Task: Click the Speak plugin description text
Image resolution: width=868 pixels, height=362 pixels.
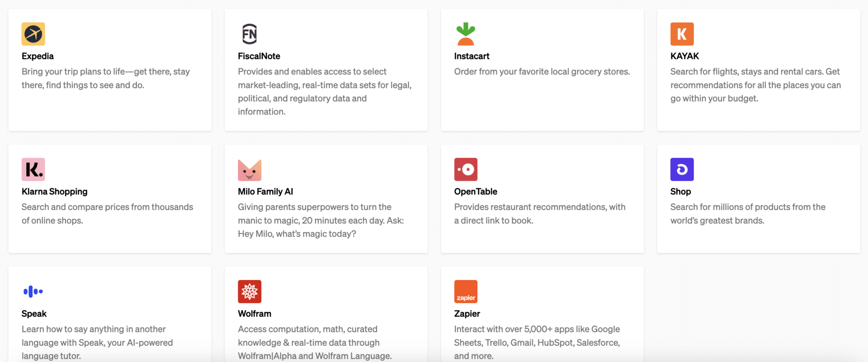Action: [x=97, y=343]
